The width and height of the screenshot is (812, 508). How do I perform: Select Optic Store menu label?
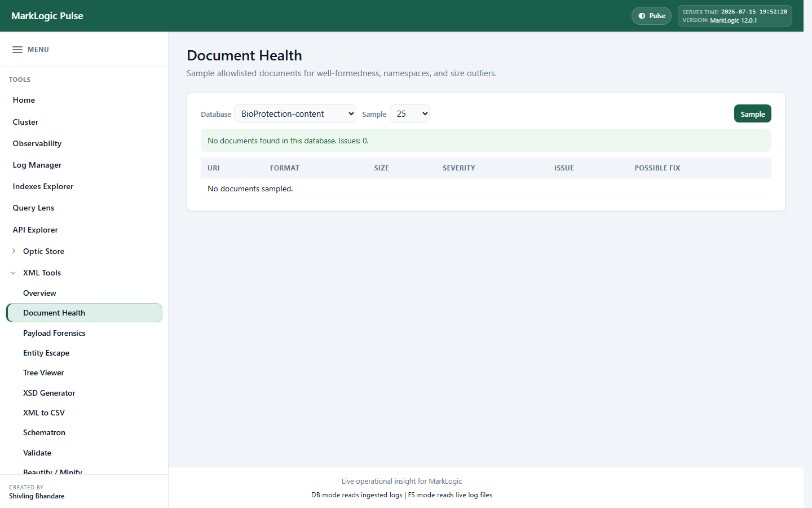pyautogui.click(x=43, y=251)
